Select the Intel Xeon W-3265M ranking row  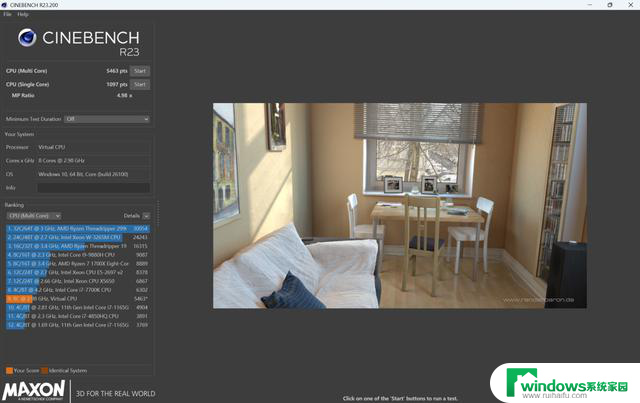[x=78, y=237]
